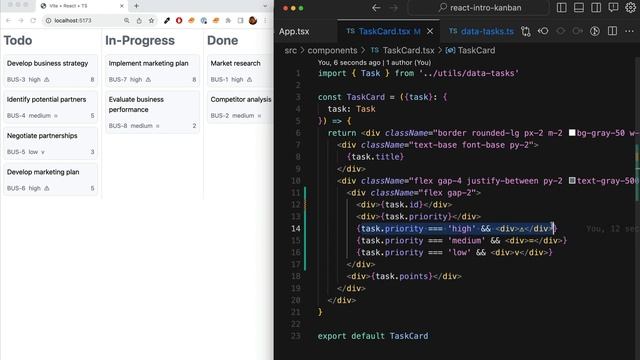640x360 pixels.
Task: Select the src breadcrumb segment
Action: coord(291,50)
